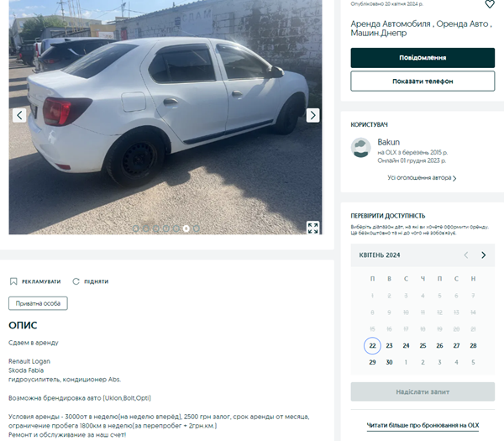Go to next calendar month

tap(484, 255)
